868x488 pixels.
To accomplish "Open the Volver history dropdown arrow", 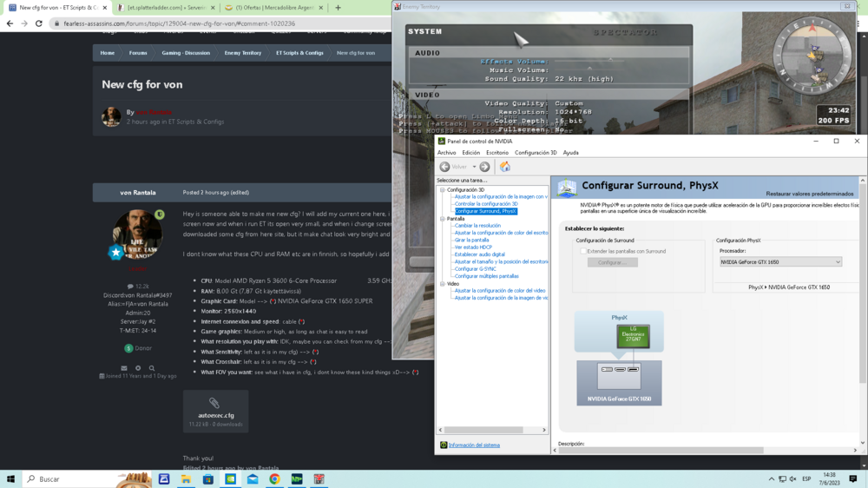I will (474, 167).
